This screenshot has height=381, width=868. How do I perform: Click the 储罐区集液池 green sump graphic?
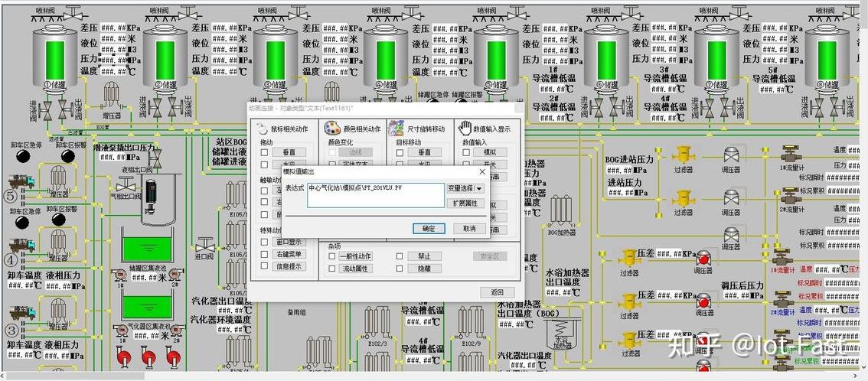[x=147, y=249]
